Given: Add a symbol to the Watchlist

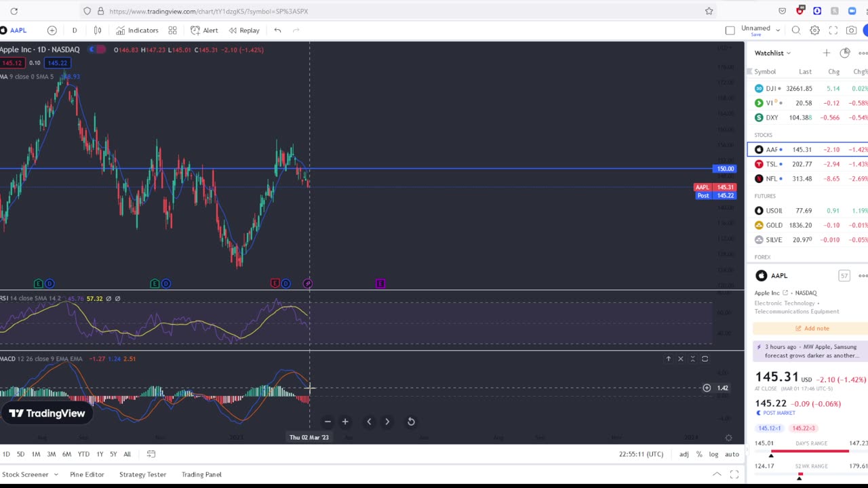Looking at the screenshot, I should tap(826, 53).
